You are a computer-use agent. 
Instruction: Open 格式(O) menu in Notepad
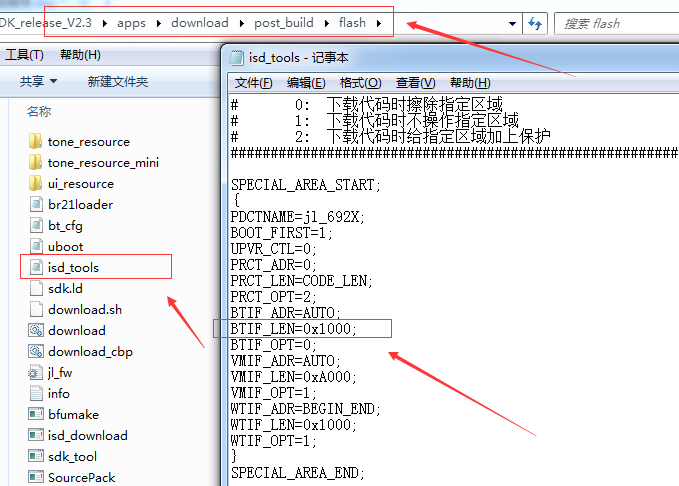coord(360,83)
